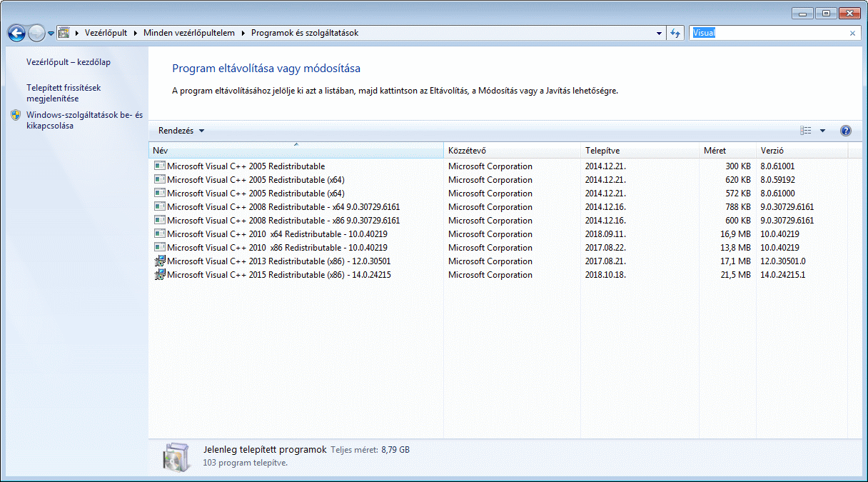The height and width of the screenshot is (482, 868).
Task: Open Windows-szolgáltatások be- és kikapcsolása link
Action: pyautogui.click(x=85, y=121)
